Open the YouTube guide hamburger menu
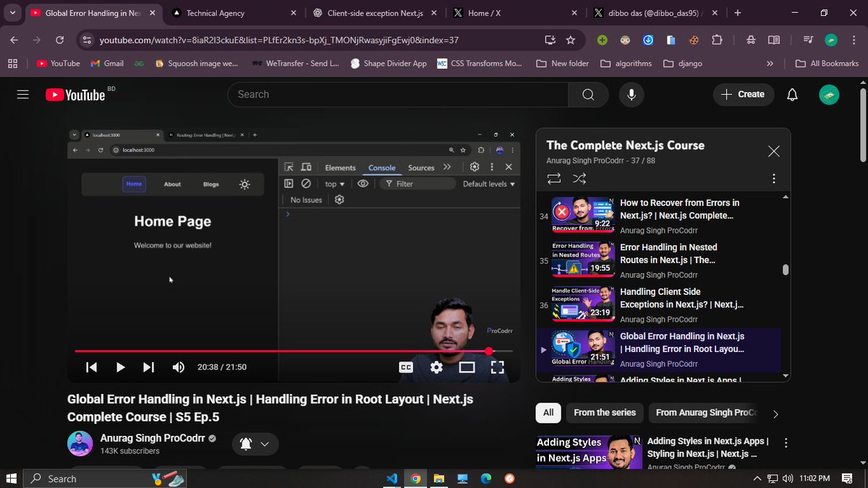Viewport: 868px width, 488px height. (x=23, y=94)
